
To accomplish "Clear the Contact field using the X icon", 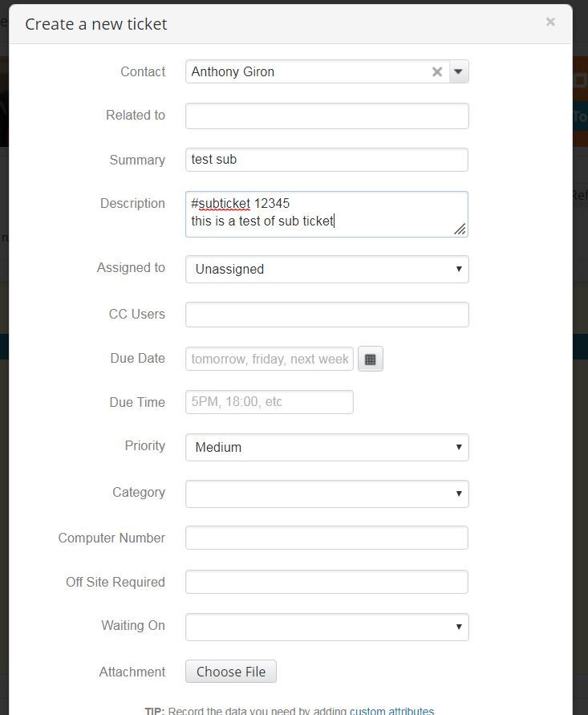I will 437,71.
